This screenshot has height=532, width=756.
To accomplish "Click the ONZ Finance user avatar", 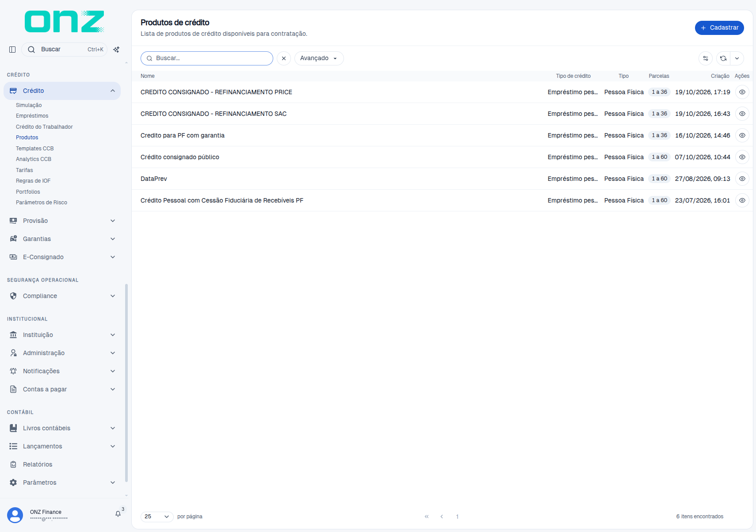I will (x=15, y=515).
